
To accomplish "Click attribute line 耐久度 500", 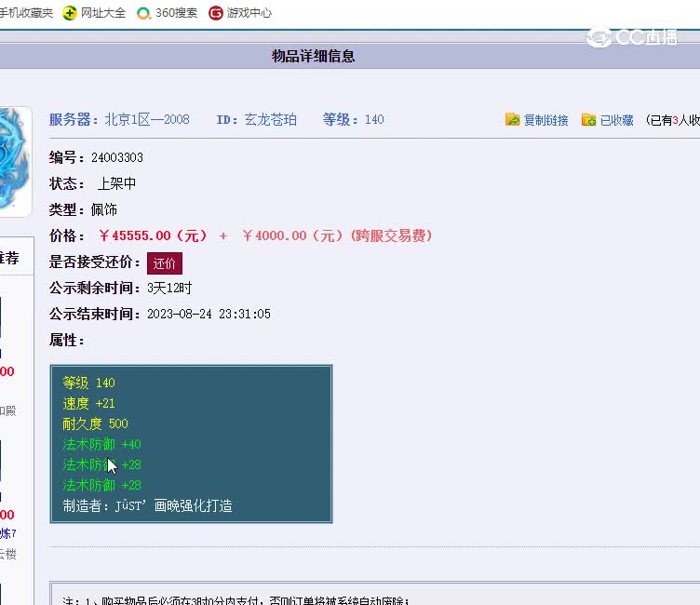I will click(95, 423).
